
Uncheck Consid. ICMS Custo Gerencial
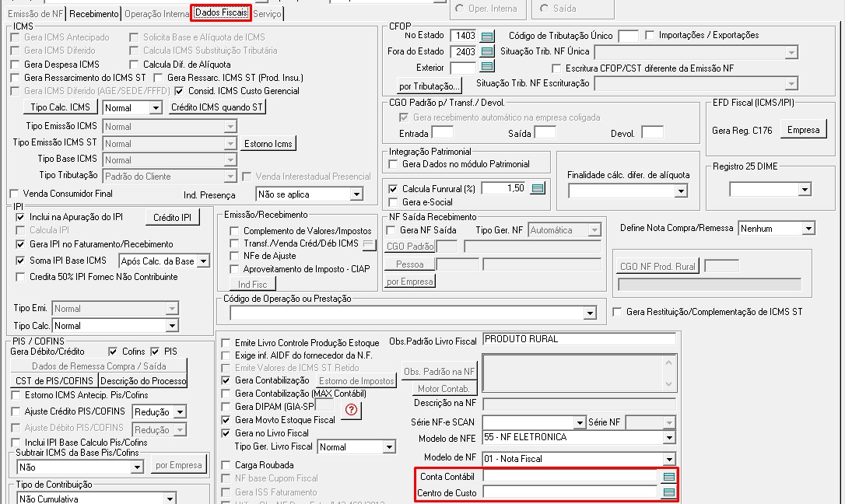[x=179, y=91]
